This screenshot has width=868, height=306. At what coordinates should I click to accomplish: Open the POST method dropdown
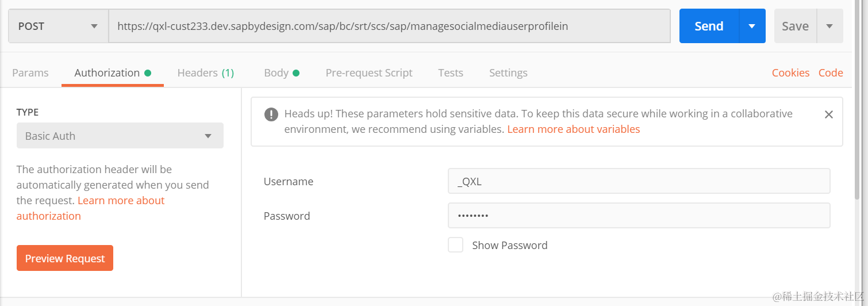pos(58,26)
